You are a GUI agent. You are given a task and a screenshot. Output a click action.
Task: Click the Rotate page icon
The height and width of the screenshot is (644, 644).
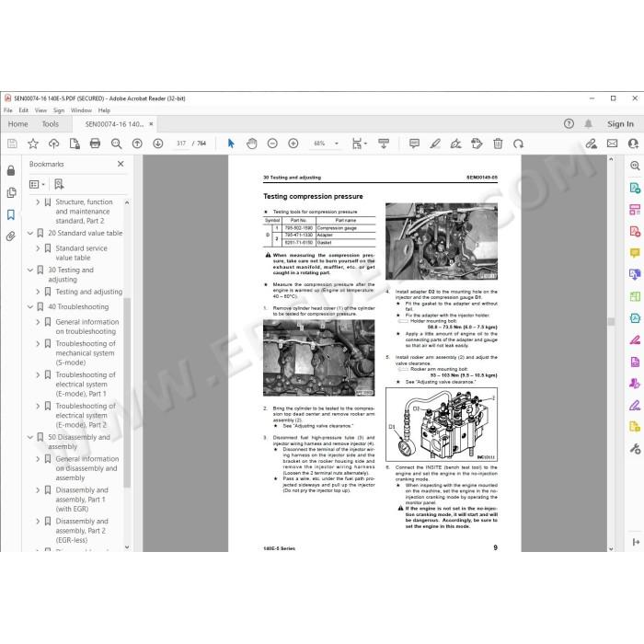[518, 144]
